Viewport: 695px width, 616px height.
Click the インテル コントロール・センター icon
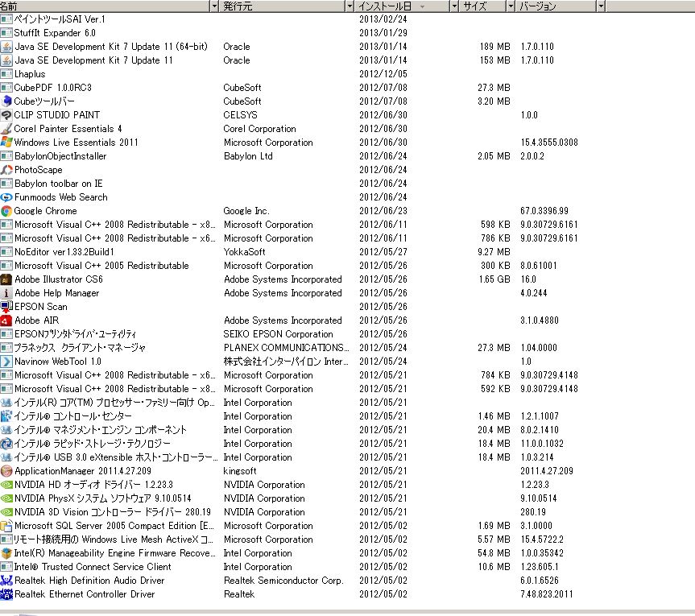click(6, 416)
